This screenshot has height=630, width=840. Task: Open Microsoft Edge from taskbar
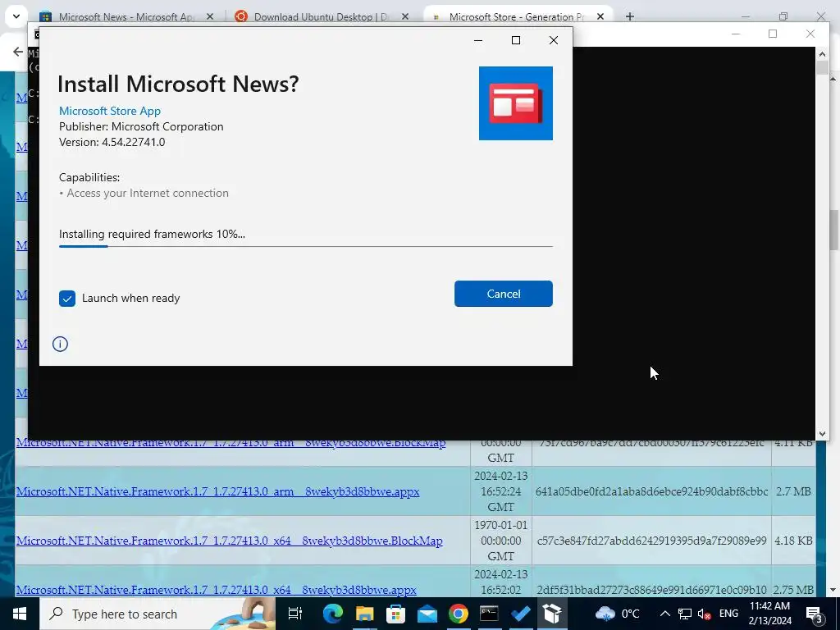(332, 614)
